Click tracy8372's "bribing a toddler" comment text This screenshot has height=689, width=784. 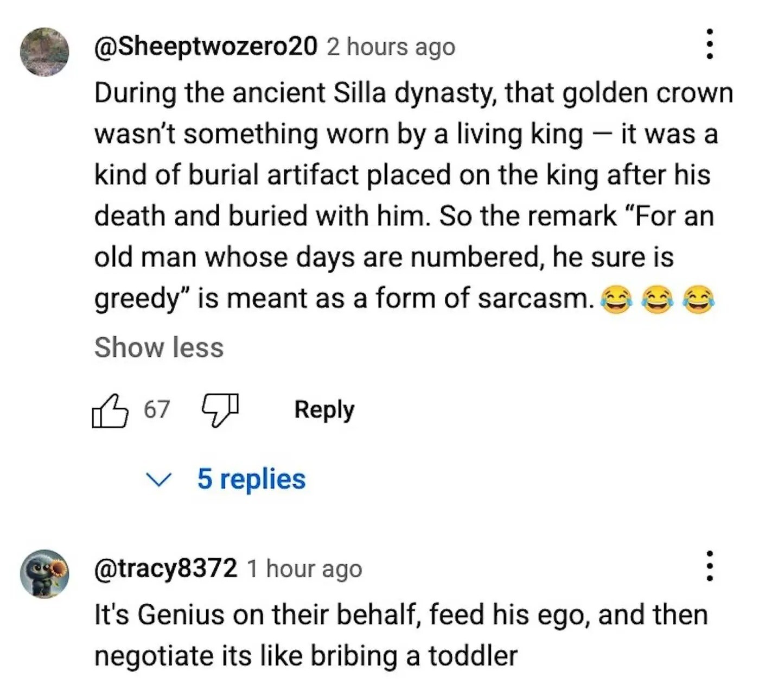pos(401,635)
